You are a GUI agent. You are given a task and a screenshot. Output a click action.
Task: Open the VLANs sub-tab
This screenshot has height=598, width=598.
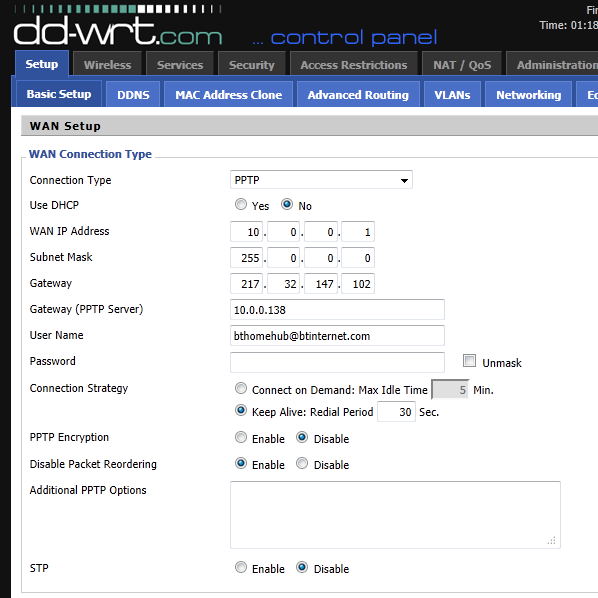(x=452, y=95)
